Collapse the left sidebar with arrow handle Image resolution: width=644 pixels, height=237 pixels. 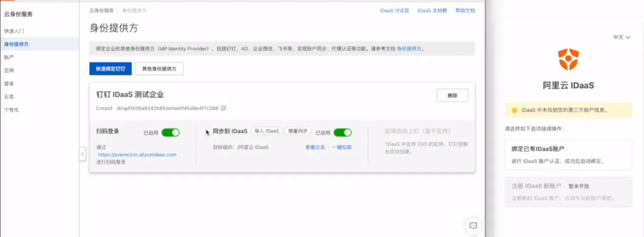pos(82,154)
